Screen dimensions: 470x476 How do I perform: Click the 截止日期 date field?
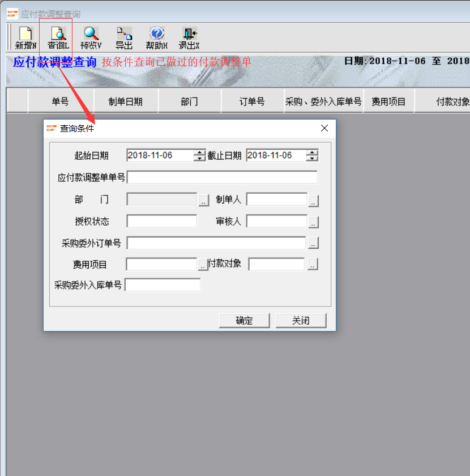coord(276,155)
